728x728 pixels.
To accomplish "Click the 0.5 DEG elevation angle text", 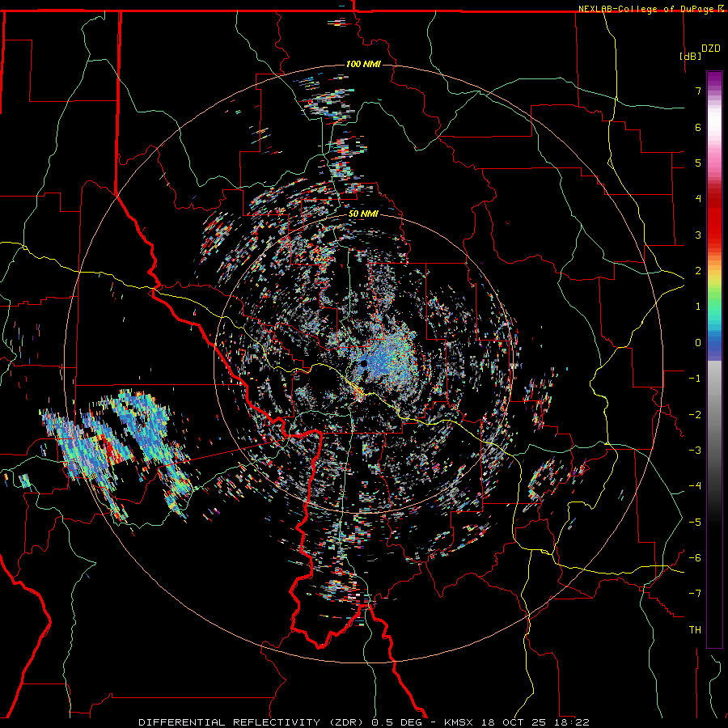I will 396,722.
